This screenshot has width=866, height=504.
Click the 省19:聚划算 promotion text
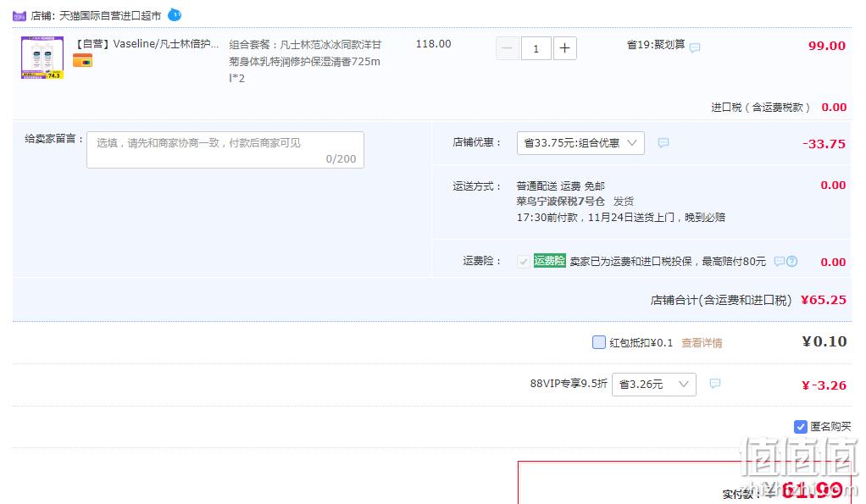pos(656,45)
